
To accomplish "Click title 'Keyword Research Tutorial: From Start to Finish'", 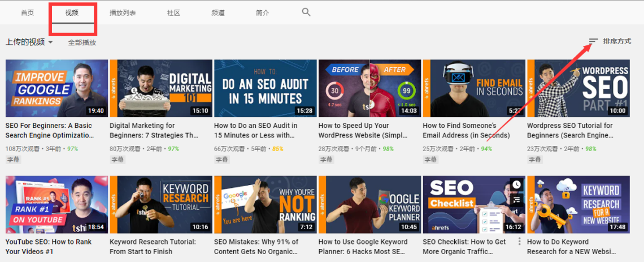I will tap(153, 247).
